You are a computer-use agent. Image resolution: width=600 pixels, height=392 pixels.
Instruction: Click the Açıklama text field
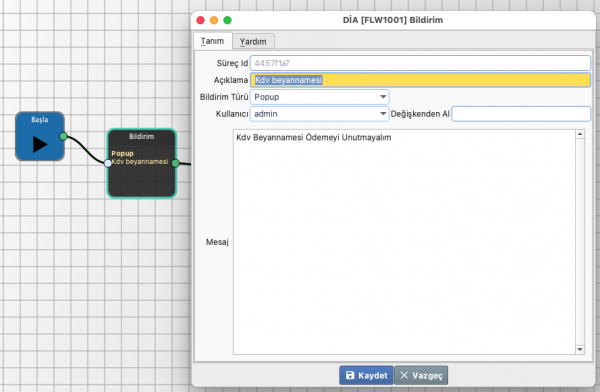click(x=420, y=80)
